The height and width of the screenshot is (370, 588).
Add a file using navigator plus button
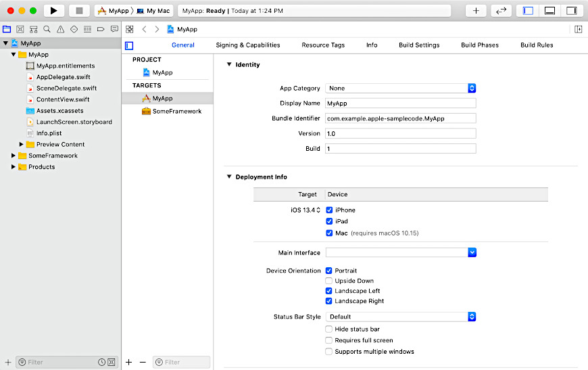[8, 362]
